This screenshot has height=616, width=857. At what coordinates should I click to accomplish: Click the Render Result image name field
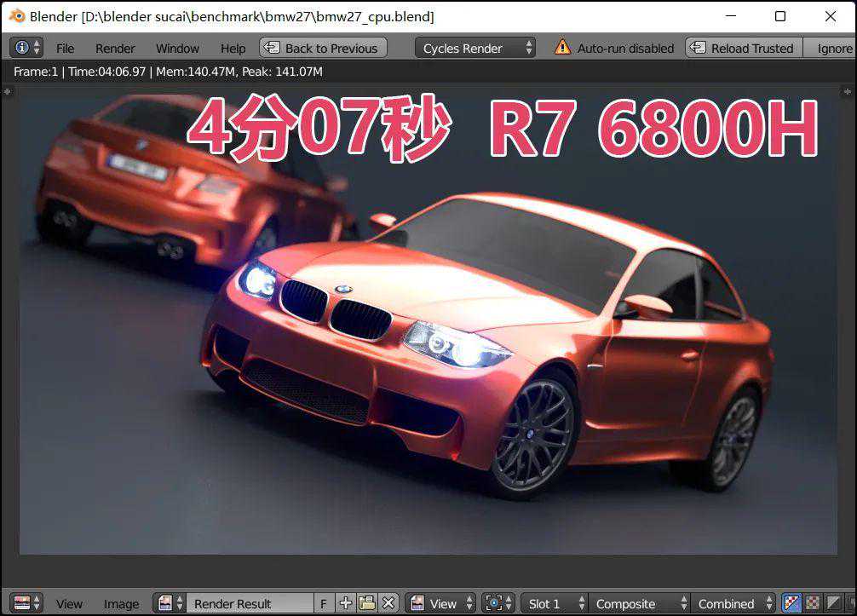249,603
